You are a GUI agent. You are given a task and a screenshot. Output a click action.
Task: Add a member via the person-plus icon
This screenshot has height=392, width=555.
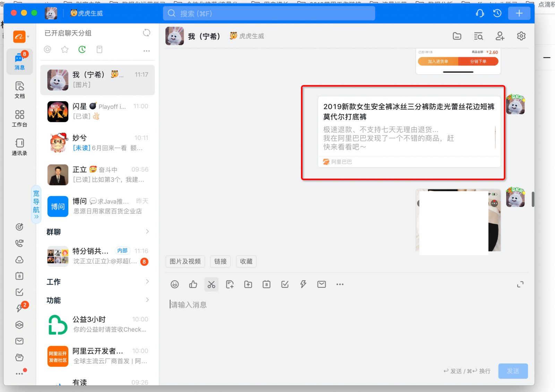[499, 36]
